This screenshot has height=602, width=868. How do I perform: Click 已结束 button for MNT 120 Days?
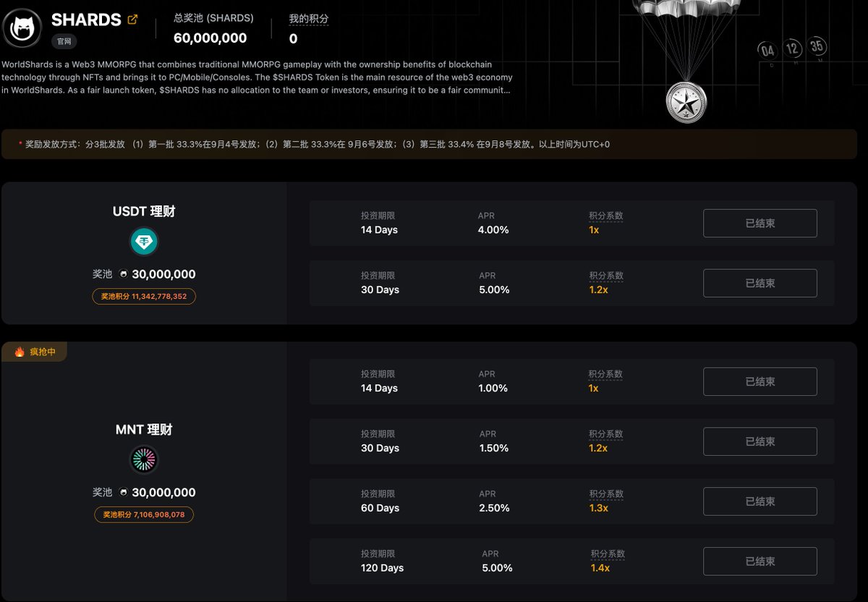tap(760, 561)
